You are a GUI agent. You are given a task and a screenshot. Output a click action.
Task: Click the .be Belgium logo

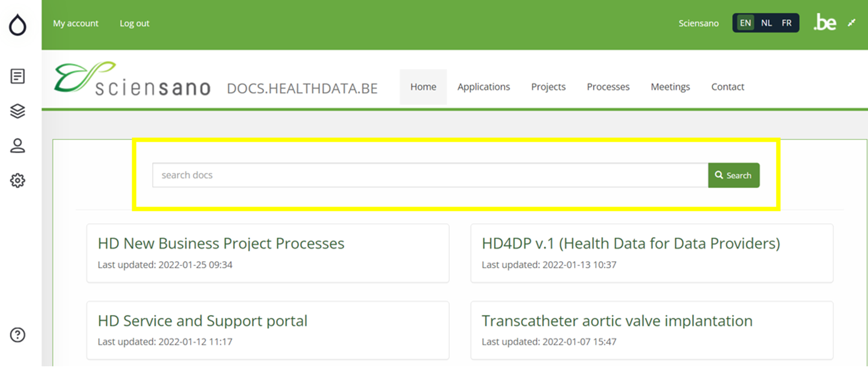coord(825,23)
